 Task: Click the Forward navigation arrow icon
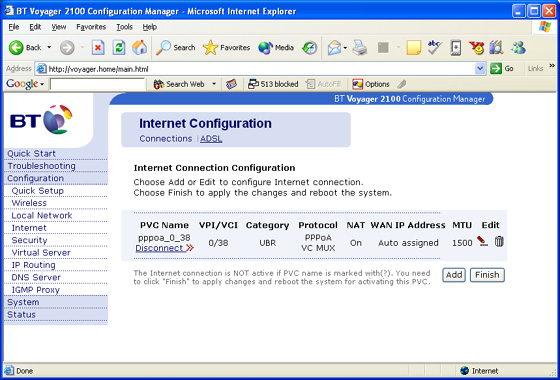67,48
